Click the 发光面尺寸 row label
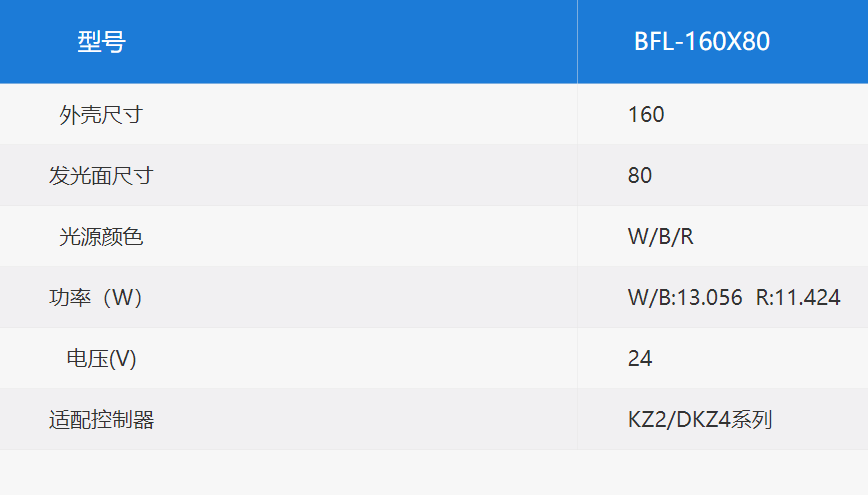This screenshot has width=868, height=495. click(x=101, y=176)
